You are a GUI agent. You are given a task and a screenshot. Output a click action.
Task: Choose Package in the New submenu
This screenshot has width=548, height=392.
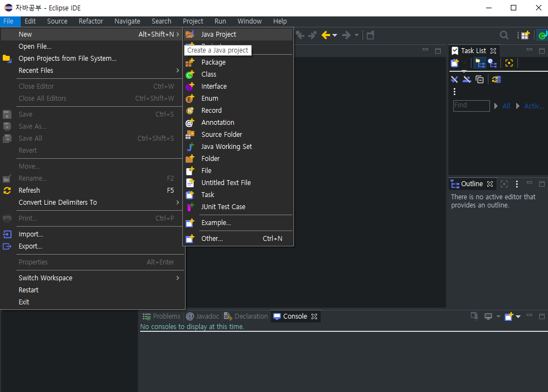tap(238, 62)
